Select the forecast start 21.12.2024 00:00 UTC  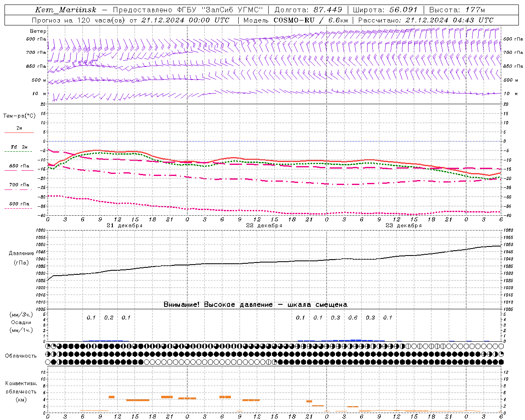tap(185, 20)
